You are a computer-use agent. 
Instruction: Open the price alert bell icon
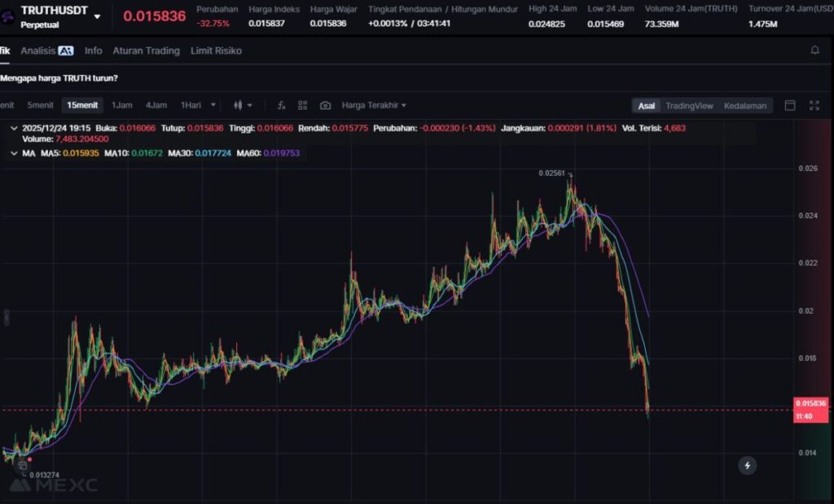814,50
